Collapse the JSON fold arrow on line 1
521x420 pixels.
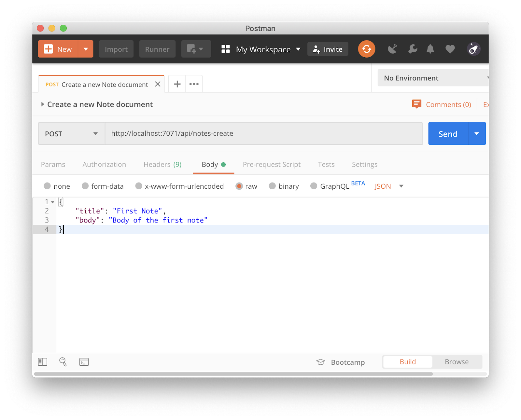tap(53, 202)
